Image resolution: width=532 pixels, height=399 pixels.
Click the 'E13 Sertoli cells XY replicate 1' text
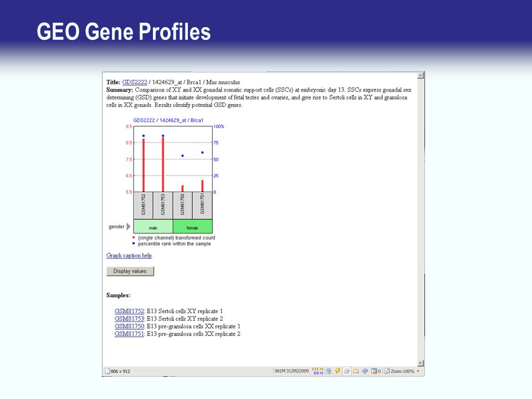(185, 311)
